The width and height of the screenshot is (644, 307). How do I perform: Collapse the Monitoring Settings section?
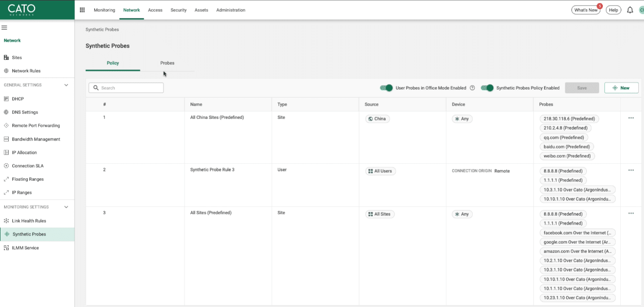click(66, 207)
